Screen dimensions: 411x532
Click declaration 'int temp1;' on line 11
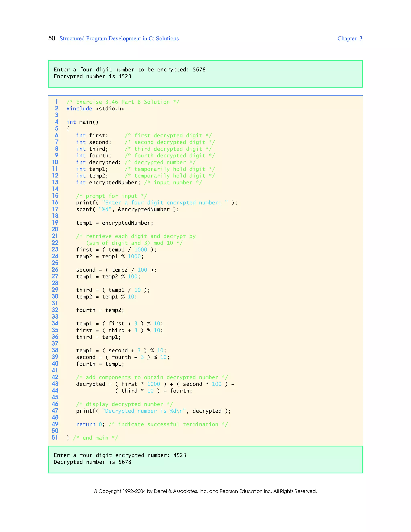pyautogui.click(x=92, y=169)
